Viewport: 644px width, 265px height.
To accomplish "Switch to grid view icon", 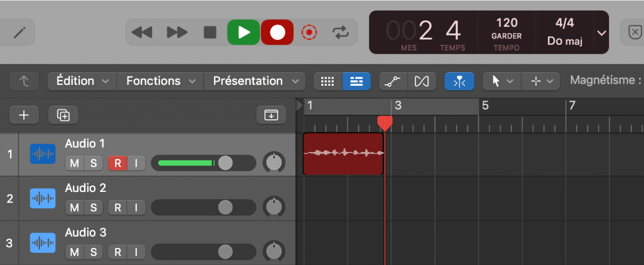I will pyautogui.click(x=328, y=81).
